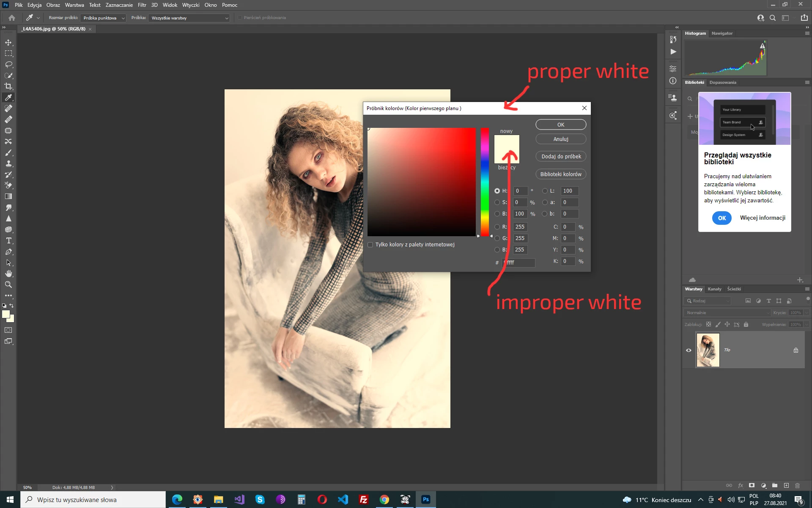Click Anuluj in color picker
This screenshot has height=508, width=812.
(x=561, y=139)
